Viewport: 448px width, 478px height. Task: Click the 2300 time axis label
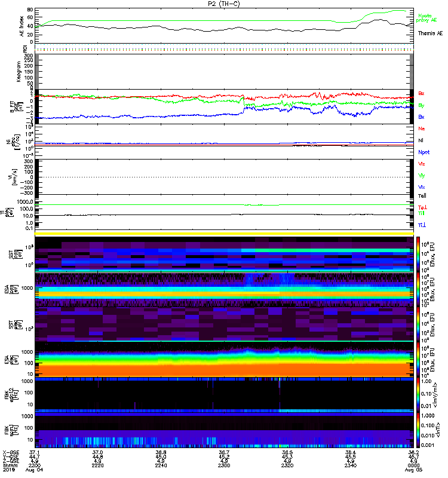pyautogui.click(x=224, y=465)
